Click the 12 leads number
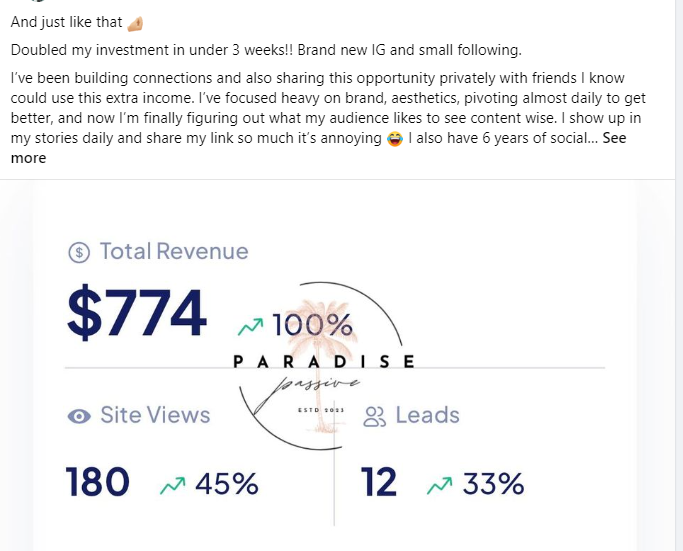The height and width of the screenshot is (551, 683). point(379,483)
